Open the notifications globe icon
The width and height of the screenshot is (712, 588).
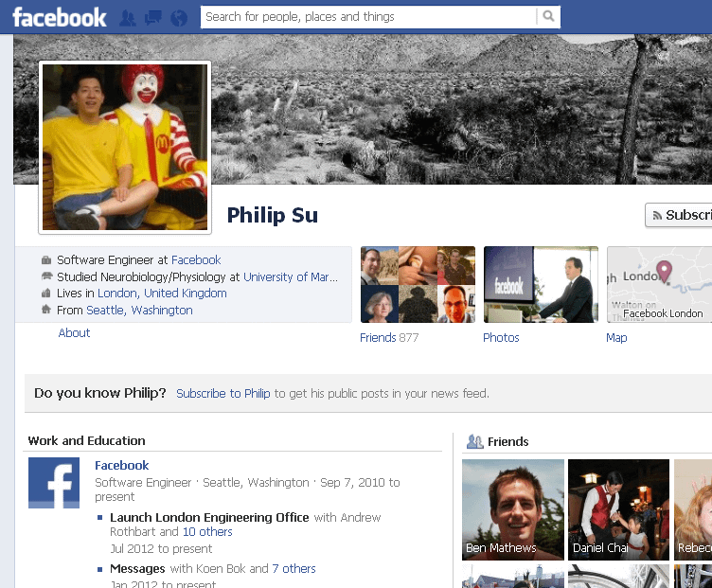click(x=179, y=18)
